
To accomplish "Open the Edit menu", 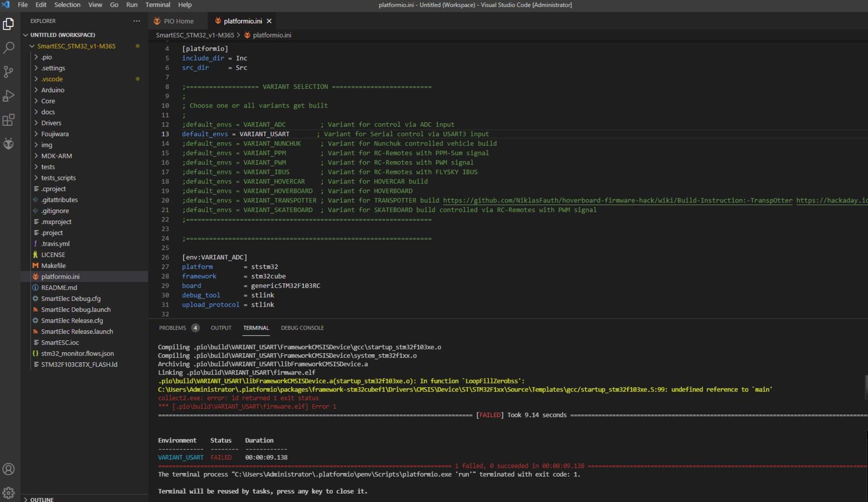I will [41, 5].
